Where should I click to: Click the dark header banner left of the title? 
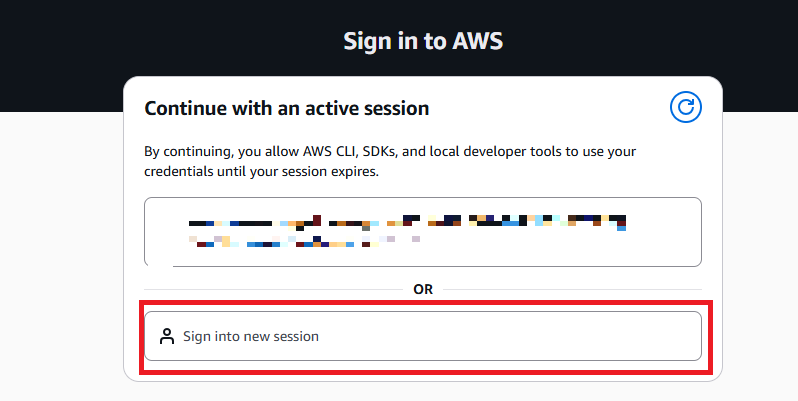click(x=150, y=41)
